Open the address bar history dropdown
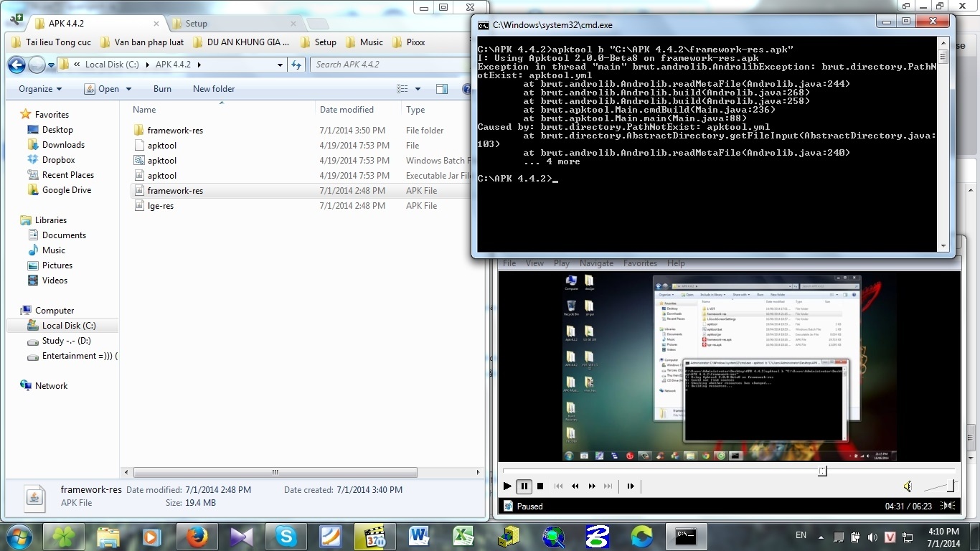Viewport: 980px width, 551px height. (280, 65)
